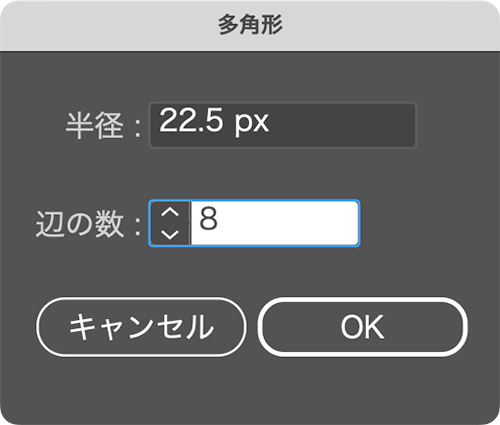Image resolution: width=500 pixels, height=425 pixels.
Task: Decrease side count with the down arrow
Action: click(170, 235)
